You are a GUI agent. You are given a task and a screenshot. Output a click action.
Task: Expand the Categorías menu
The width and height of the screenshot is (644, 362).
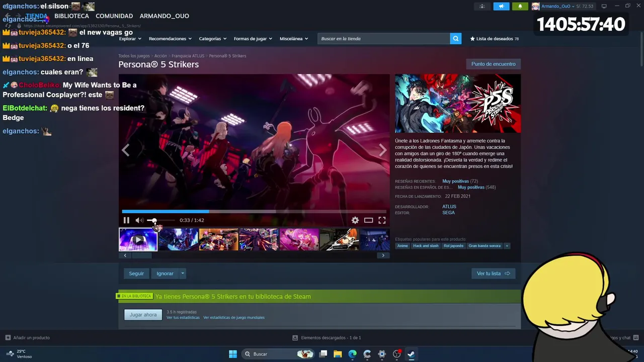tap(213, 39)
